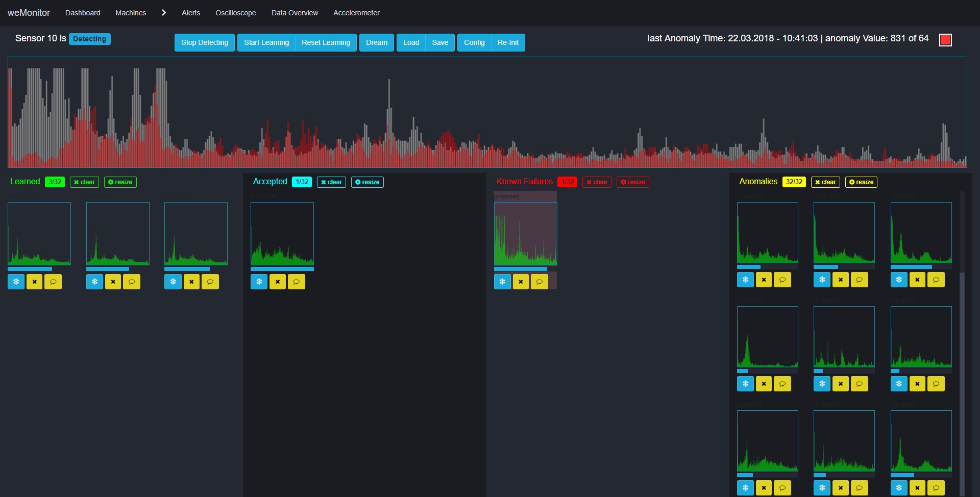
Task: Toggle the Detecting status badge for Sensor 10
Action: pyautogui.click(x=90, y=39)
